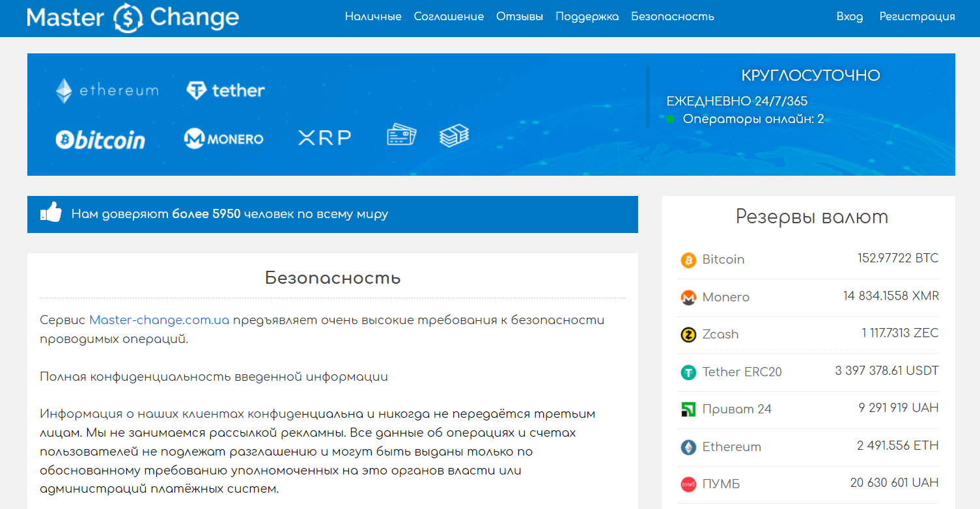980x509 pixels.
Task: Open the Наличные menu item
Action: [373, 17]
